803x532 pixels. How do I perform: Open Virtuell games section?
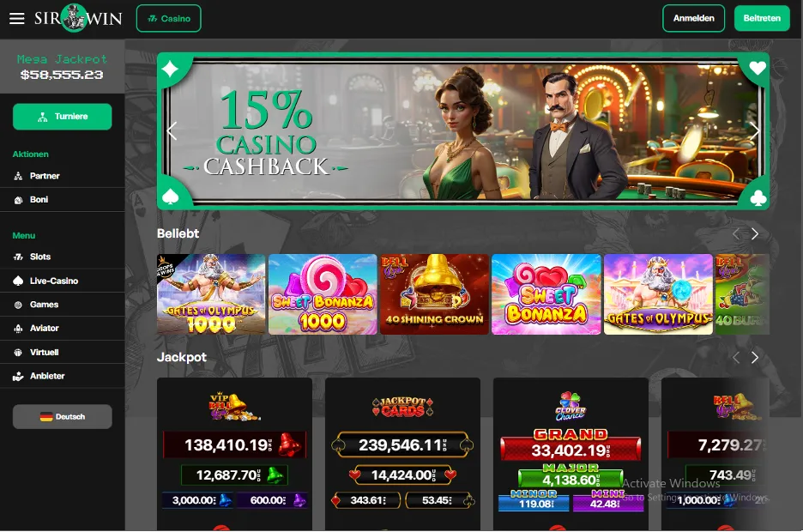point(63,353)
